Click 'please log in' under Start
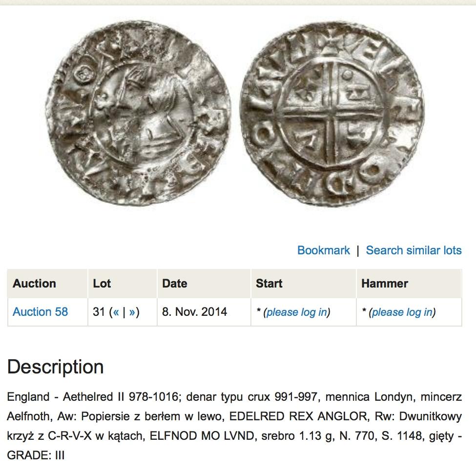The width and height of the screenshot is (476, 473). click(297, 312)
